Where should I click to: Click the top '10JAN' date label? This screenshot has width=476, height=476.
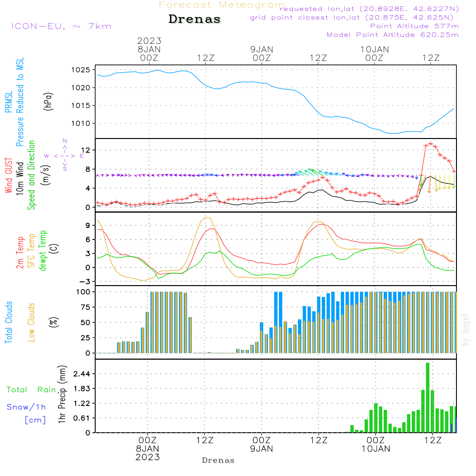[x=374, y=50]
